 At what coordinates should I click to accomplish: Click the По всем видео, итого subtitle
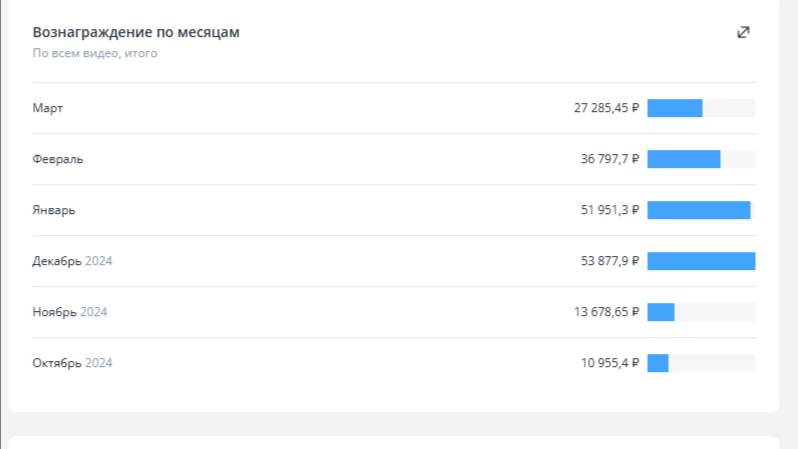pyautogui.click(x=95, y=54)
